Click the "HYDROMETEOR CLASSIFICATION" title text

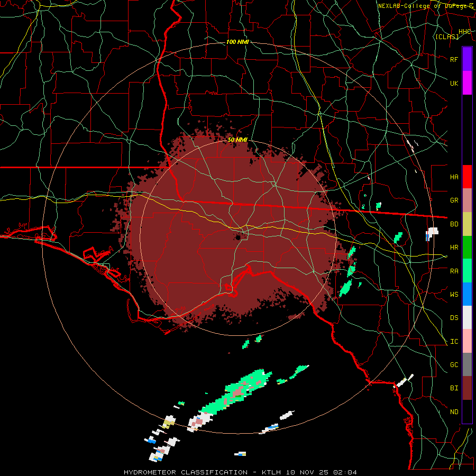[x=186, y=472]
